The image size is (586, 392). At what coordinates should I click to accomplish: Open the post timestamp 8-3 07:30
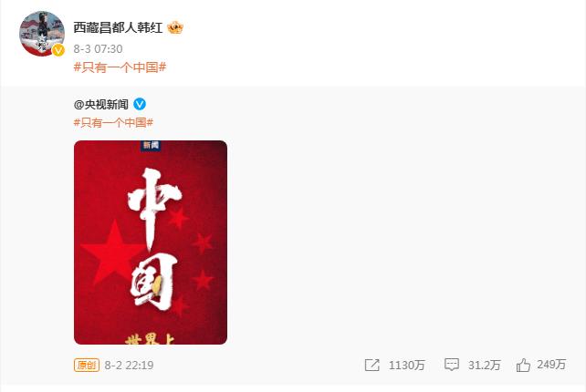98,49
